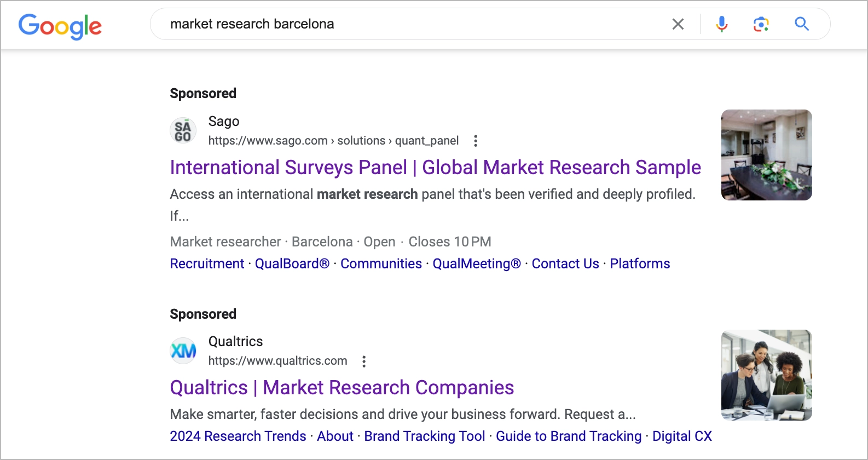Click the Qualtrics description 'Make smarter, faster decisions'
Screen dimensions: 868x460
[x=403, y=415]
